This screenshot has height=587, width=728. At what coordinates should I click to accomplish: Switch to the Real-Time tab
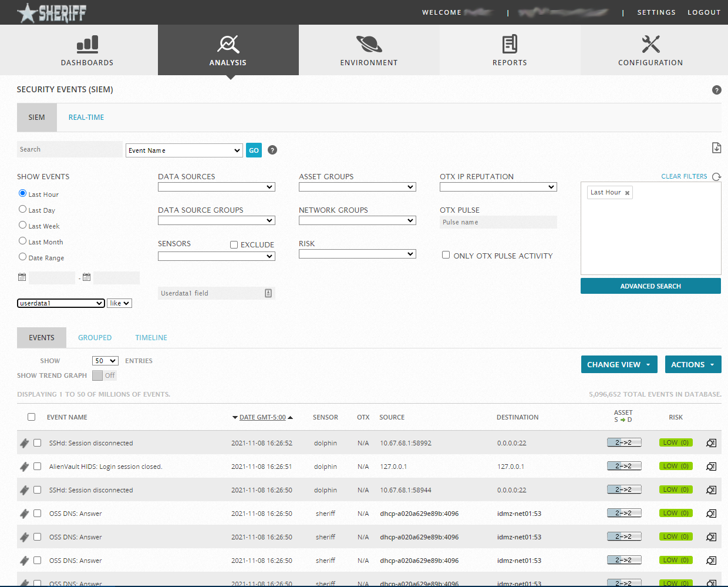(x=86, y=118)
